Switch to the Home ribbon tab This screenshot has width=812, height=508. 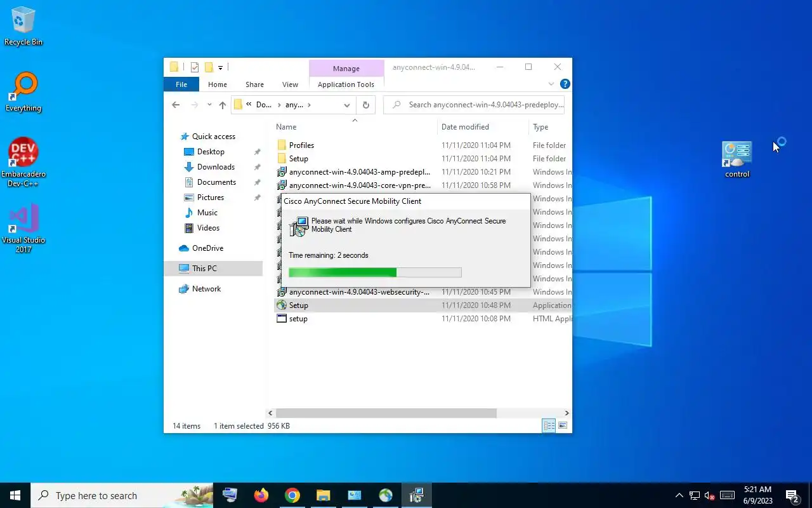click(x=218, y=84)
